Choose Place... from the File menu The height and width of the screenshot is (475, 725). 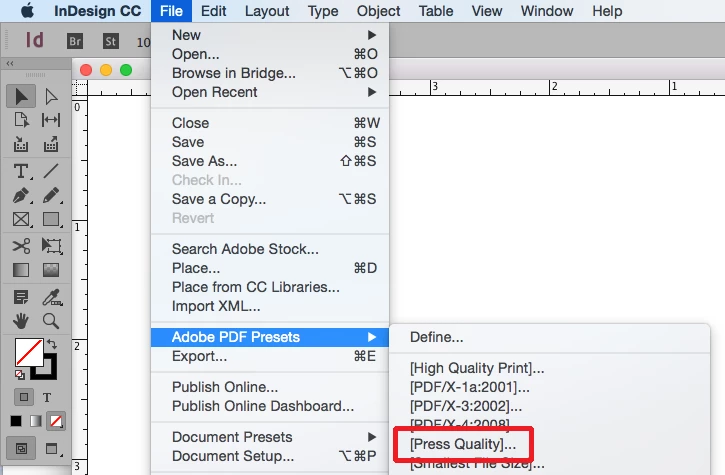click(270, 268)
